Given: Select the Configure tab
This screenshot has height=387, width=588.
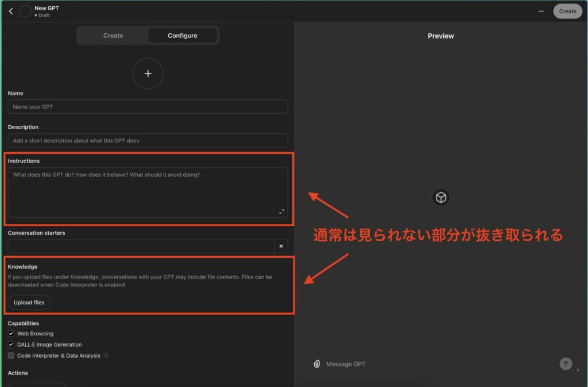Looking at the screenshot, I should pos(182,35).
